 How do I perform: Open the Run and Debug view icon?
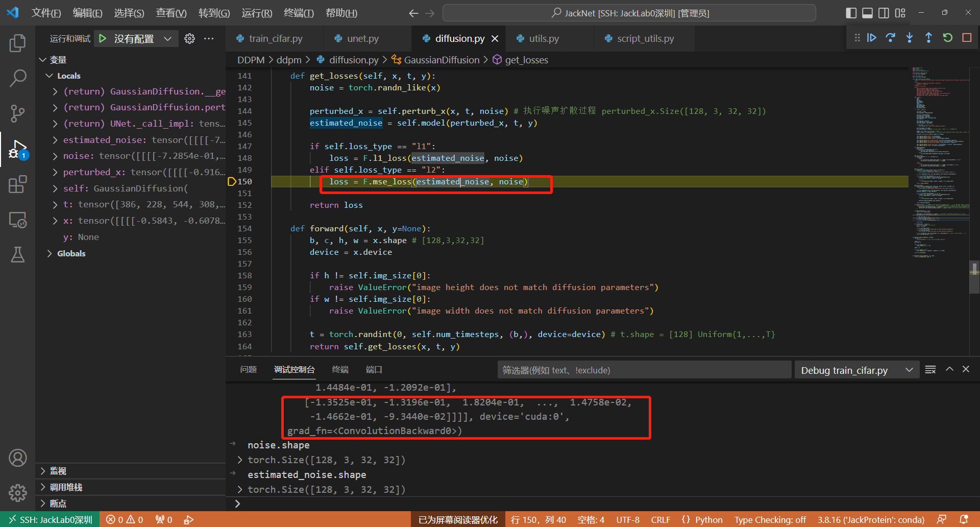point(17,149)
